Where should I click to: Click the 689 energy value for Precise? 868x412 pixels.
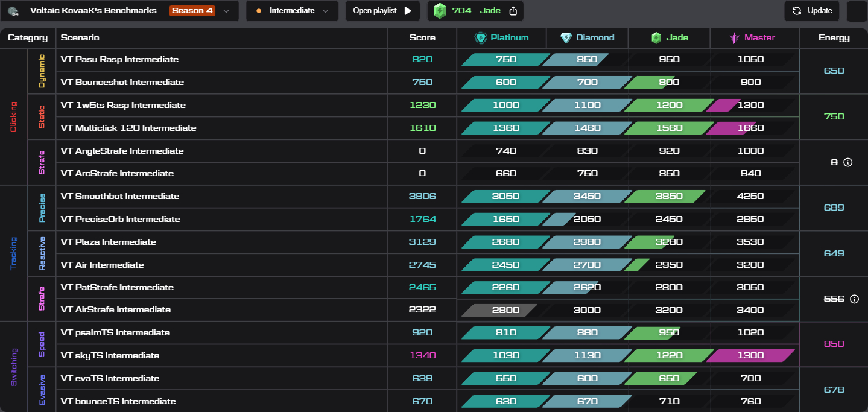point(834,208)
